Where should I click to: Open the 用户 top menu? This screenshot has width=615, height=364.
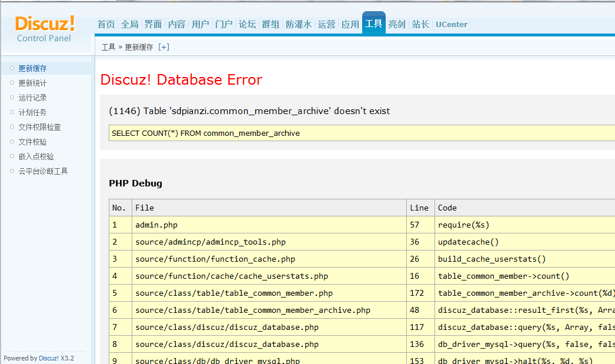click(200, 24)
